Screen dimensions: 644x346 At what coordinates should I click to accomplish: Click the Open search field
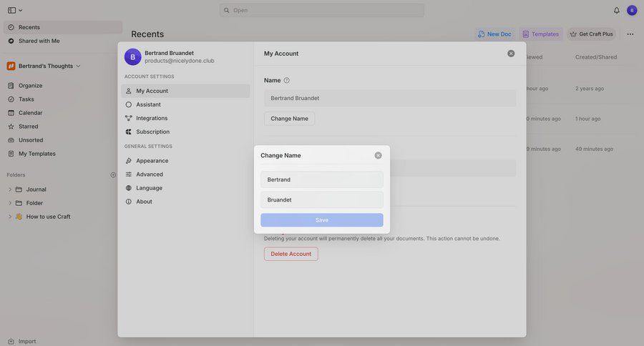coord(321,10)
